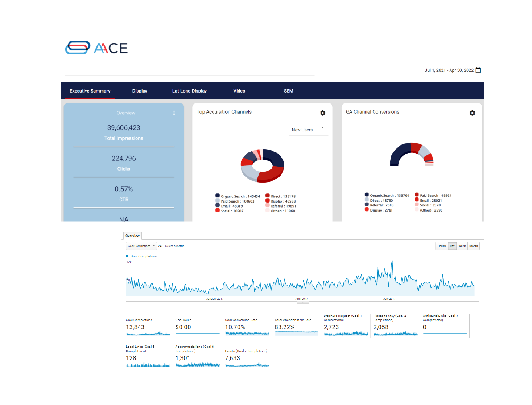Image resolution: width=532 pixels, height=405 pixels.
Task: Open the date range calendar icon
Action: [478, 70]
